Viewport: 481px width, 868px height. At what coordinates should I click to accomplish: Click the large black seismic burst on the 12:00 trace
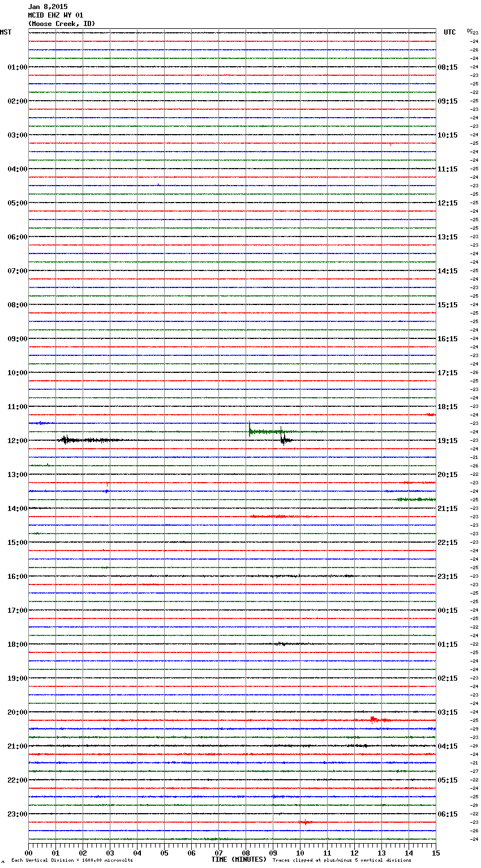(x=85, y=440)
